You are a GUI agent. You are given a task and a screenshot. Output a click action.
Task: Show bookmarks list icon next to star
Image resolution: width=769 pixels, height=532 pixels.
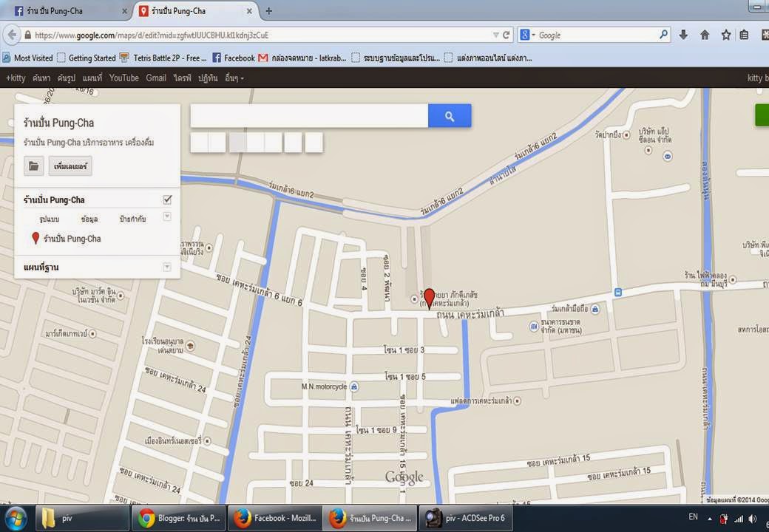[x=744, y=35]
